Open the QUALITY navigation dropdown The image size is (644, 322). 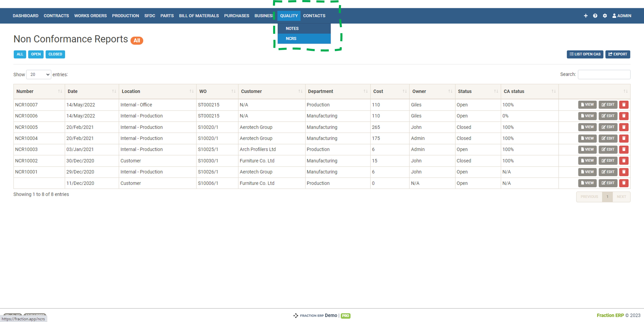pyautogui.click(x=289, y=16)
